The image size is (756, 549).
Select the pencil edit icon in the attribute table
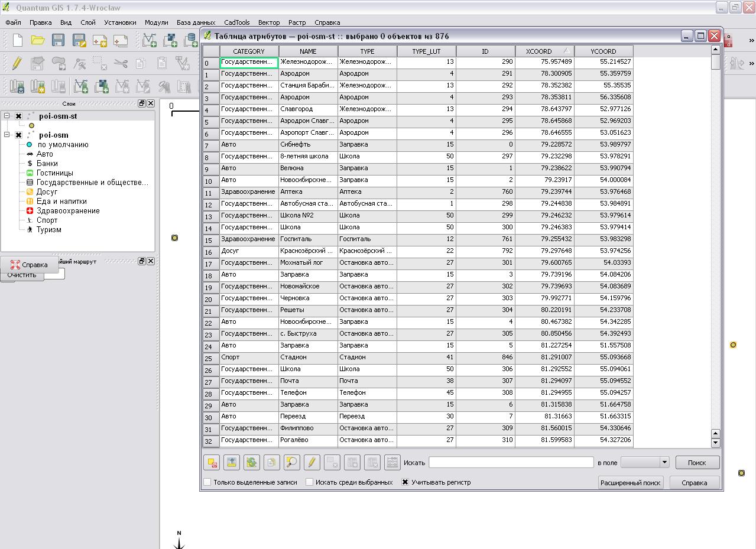[312, 462]
